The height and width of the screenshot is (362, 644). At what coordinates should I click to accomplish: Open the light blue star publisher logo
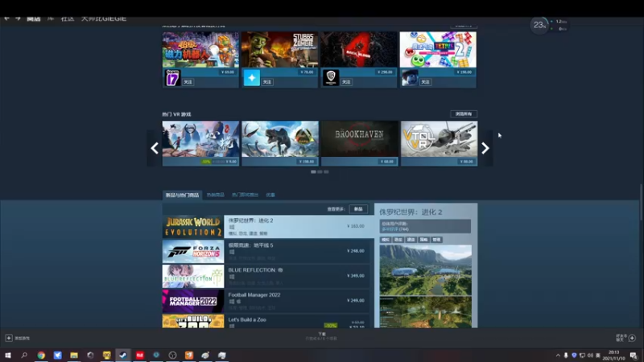[x=252, y=78]
